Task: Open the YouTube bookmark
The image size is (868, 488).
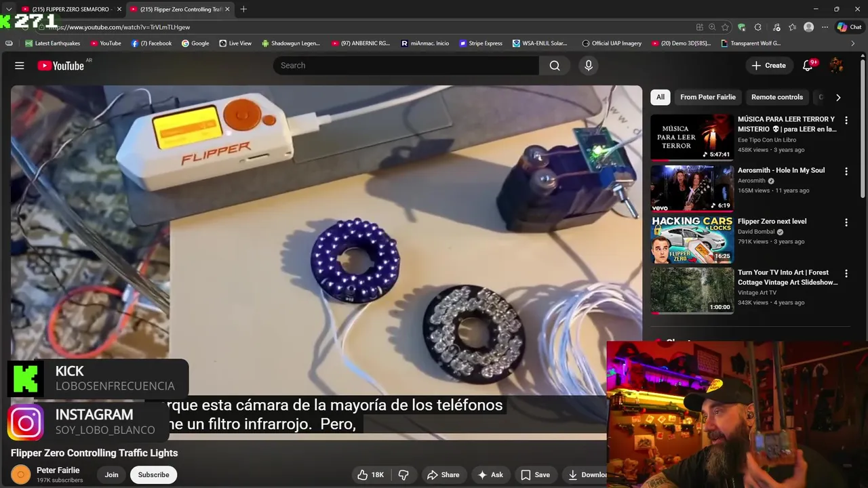Action: click(x=104, y=43)
